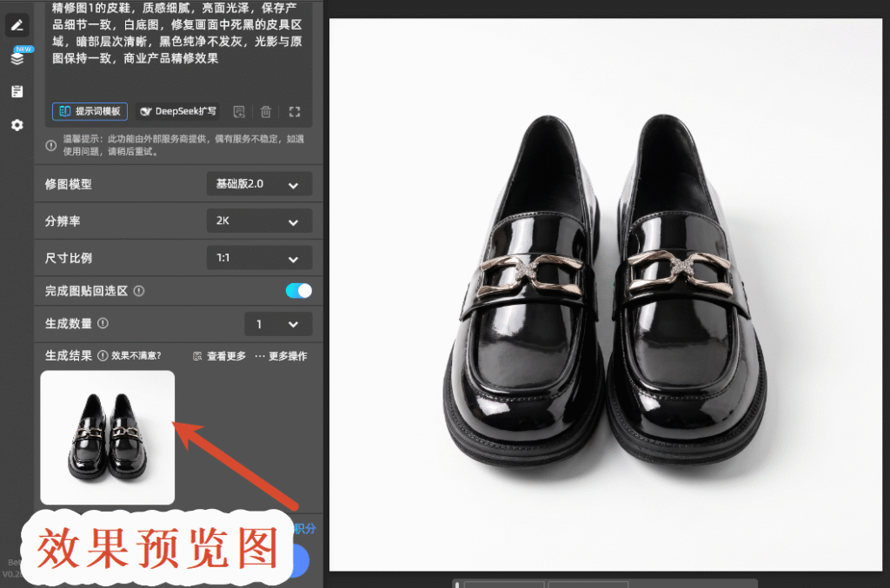The image size is (890, 588).
Task: Open the 分辨率 dropdown showing 2K
Action: pyautogui.click(x=259, y=221)
